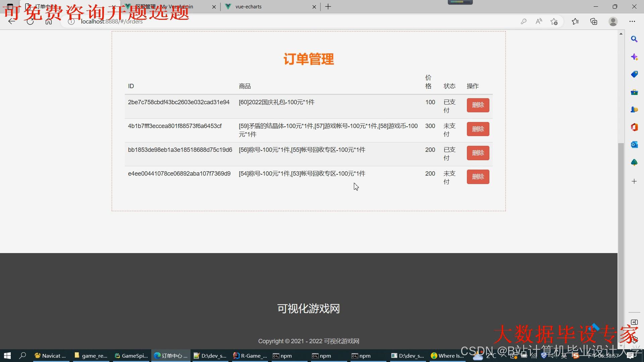Image resolution: width=644 pixels, height=362 pixels.
Task: Click the Favorites star icon in toolbar
Action: click(575, 21)
